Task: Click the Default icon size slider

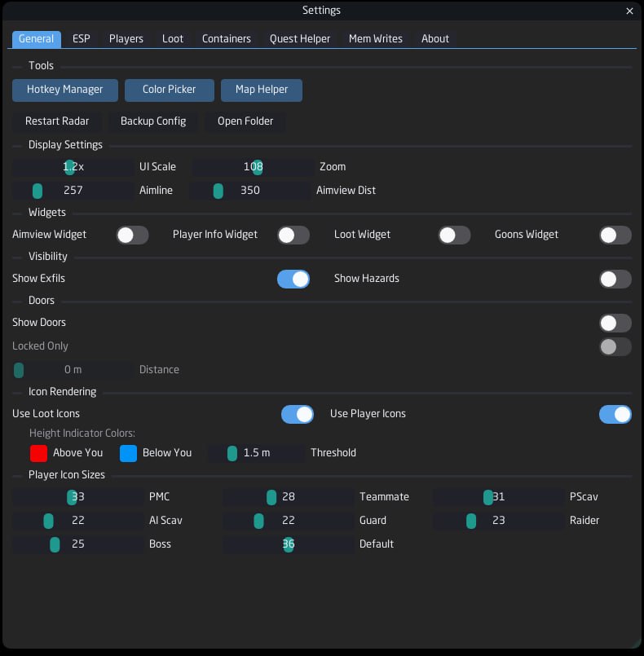Action: [x=289, y=544]
